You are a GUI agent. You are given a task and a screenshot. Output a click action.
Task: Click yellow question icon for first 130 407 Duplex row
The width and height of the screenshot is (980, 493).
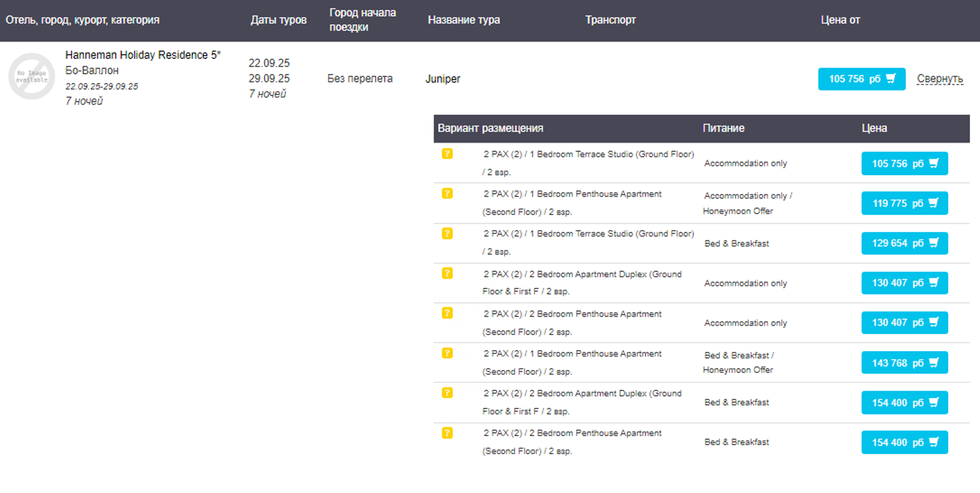[447, 273]
